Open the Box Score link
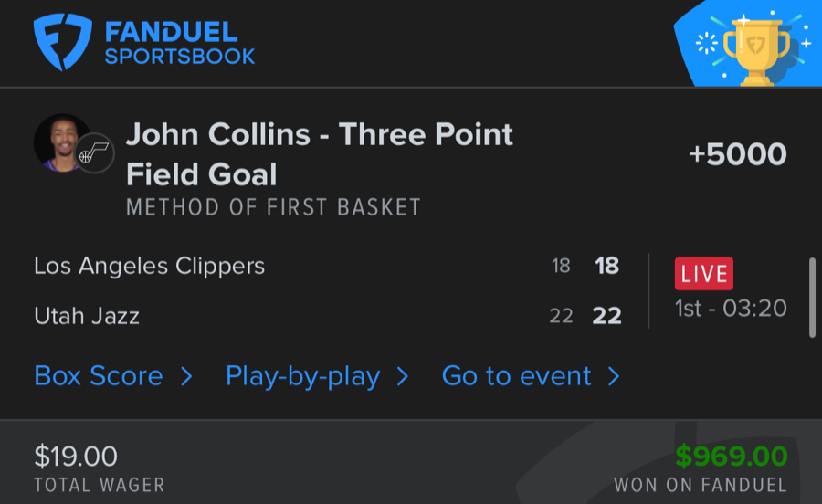Viewport: 822px width, 504px height. click(x=99, y=376)
